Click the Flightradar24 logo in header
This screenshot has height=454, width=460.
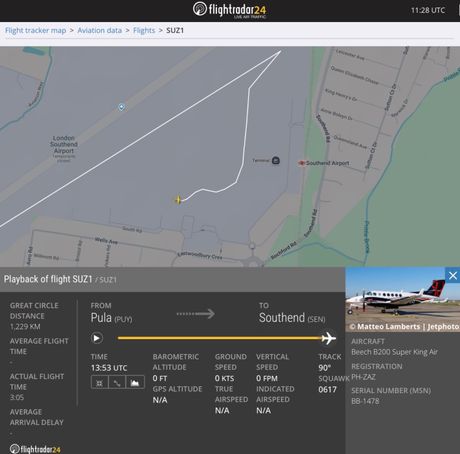pos(230,10)
